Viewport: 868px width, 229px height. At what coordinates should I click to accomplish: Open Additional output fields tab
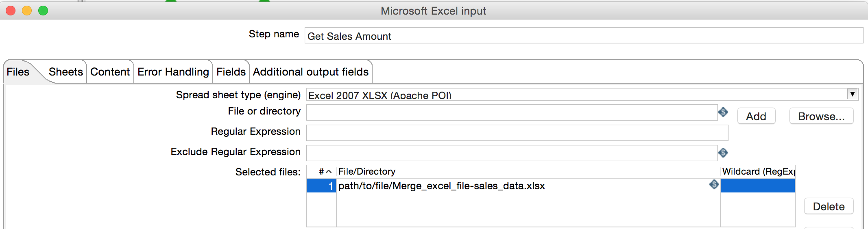(310, 72)
